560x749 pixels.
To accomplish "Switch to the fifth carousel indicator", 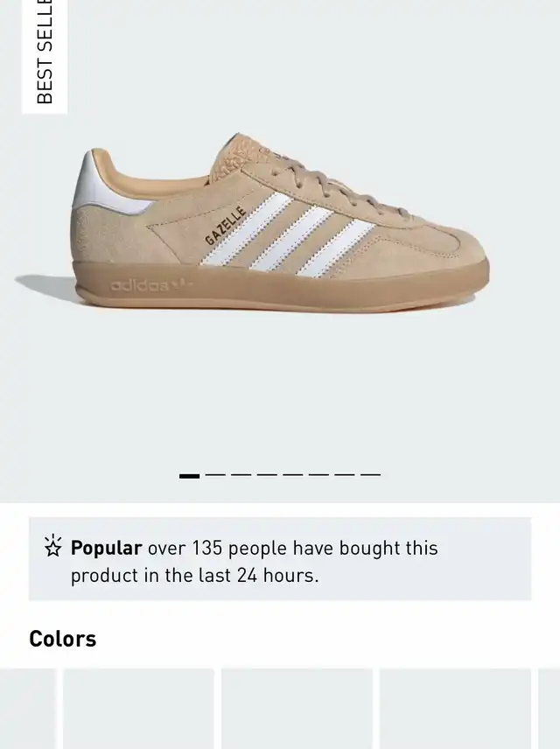I will pyautogui.click(x=292, y=475).
